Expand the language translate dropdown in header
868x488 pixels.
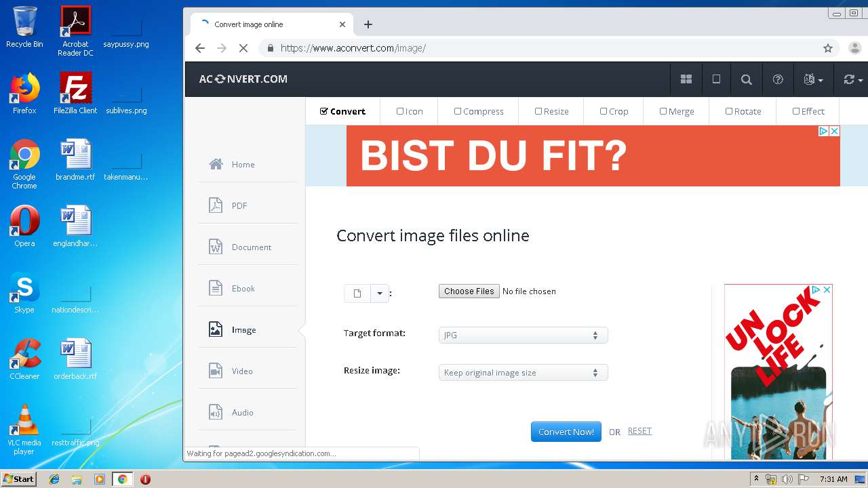(813, 79)
